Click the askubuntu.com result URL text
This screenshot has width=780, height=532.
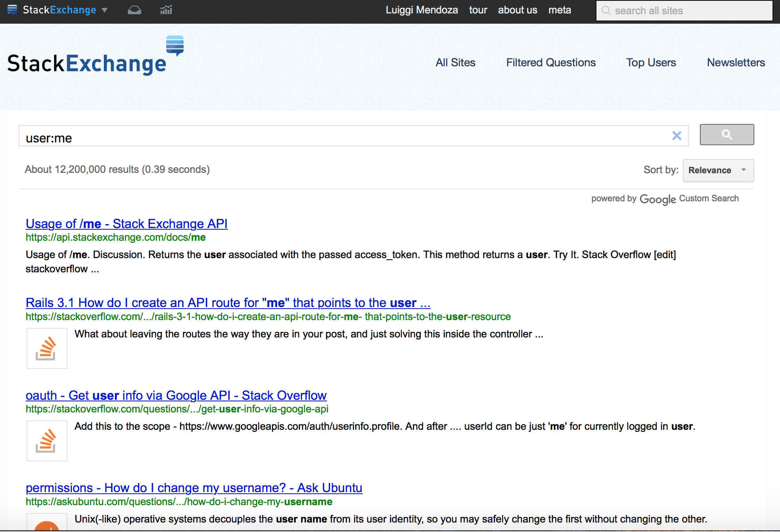(x=179, y=502)
